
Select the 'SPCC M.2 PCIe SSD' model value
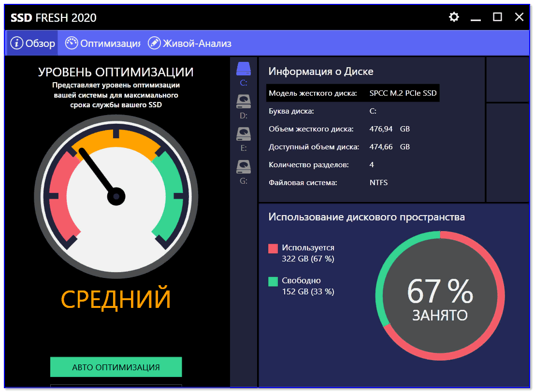[403, 93]
